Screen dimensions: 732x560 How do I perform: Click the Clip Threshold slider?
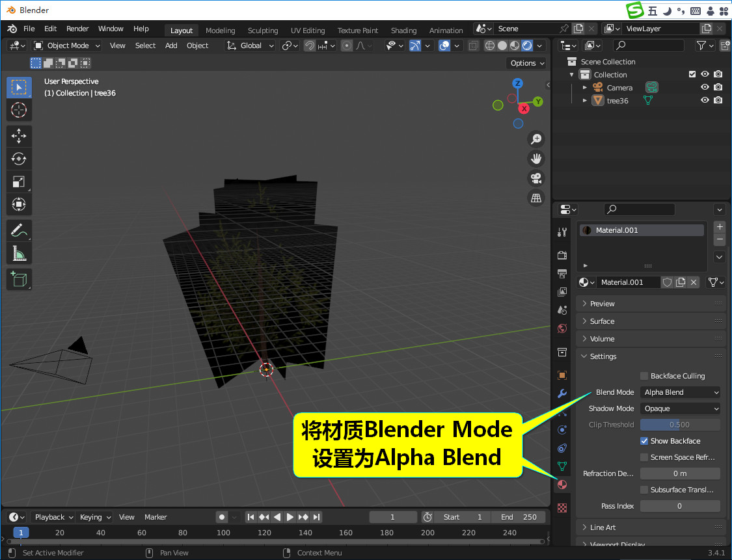click(x=680, y=425)
